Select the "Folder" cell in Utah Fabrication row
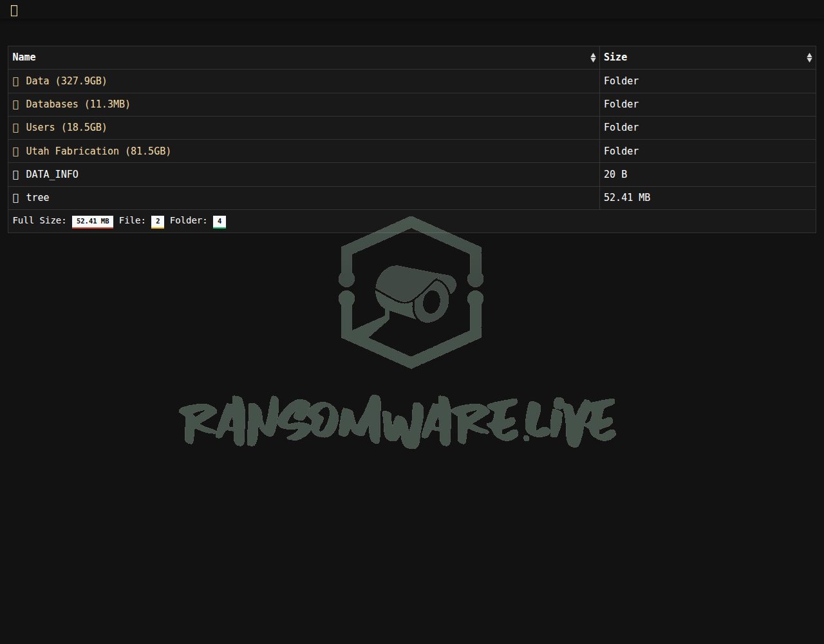Image resolution: width=824 pixels, height=644 pixels. click(x=707, y=151)
